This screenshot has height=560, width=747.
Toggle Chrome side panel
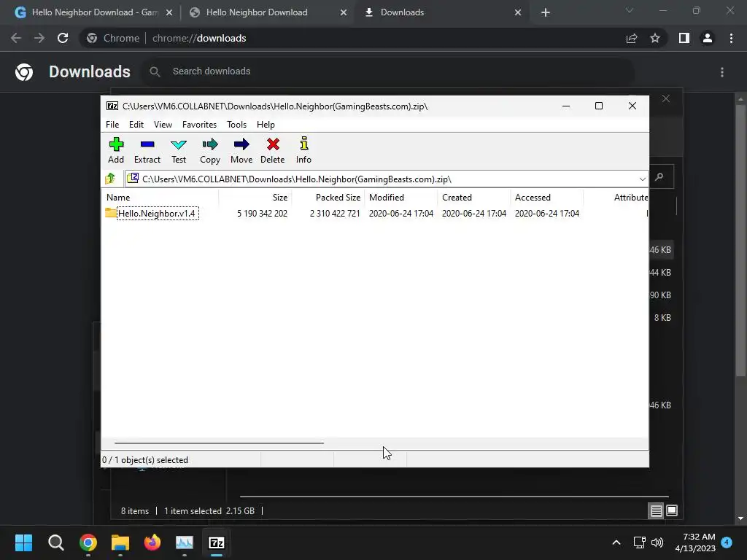point(684,38)
